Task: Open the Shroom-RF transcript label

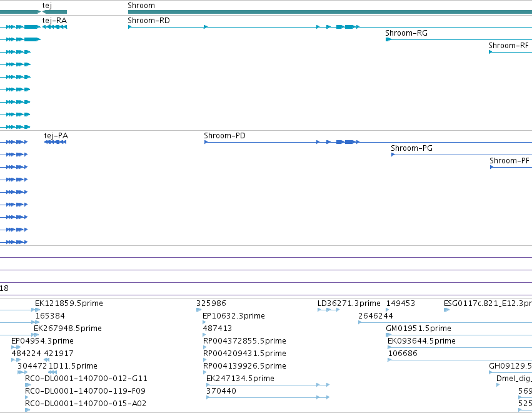Action: pos(508,46)
